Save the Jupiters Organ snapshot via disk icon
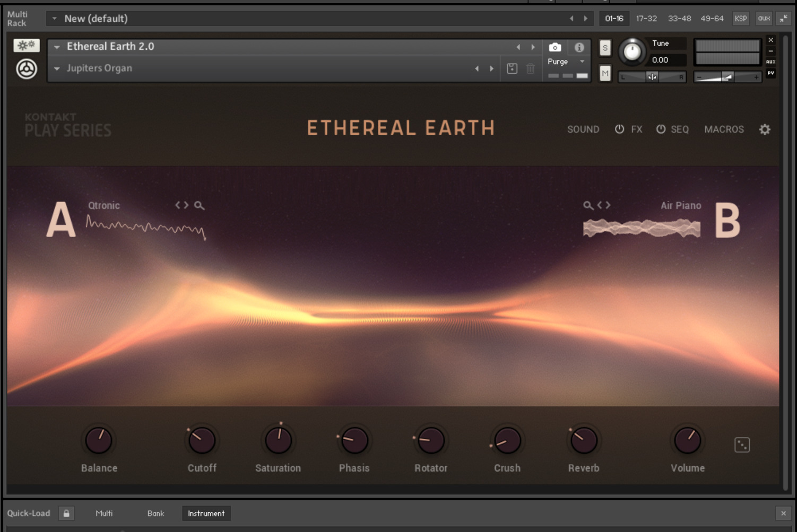Image resolution: width=797 pixels, height=532 pixels. tap(512, 68)
